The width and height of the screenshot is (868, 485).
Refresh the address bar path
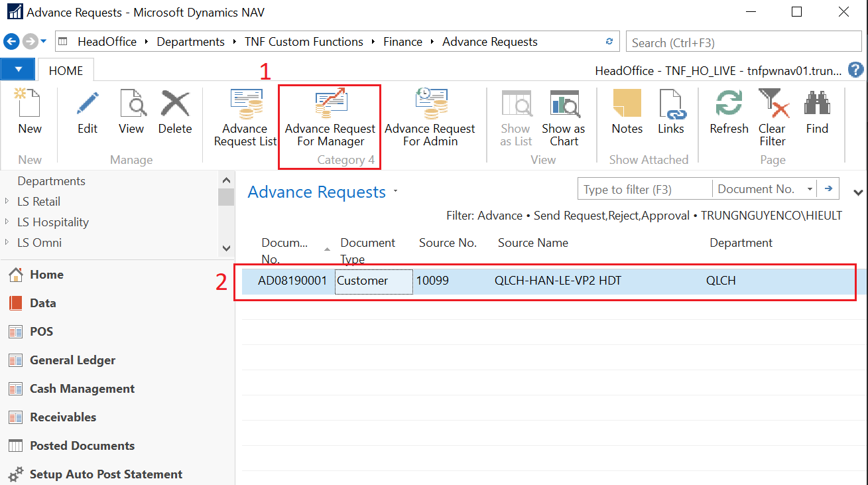[609, 42]
